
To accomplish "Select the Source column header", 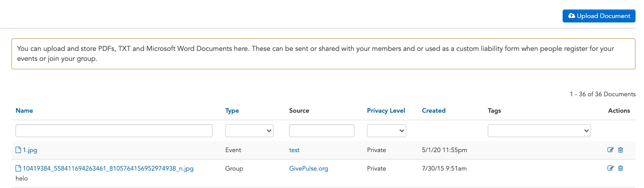I will (x=299, y=111).
